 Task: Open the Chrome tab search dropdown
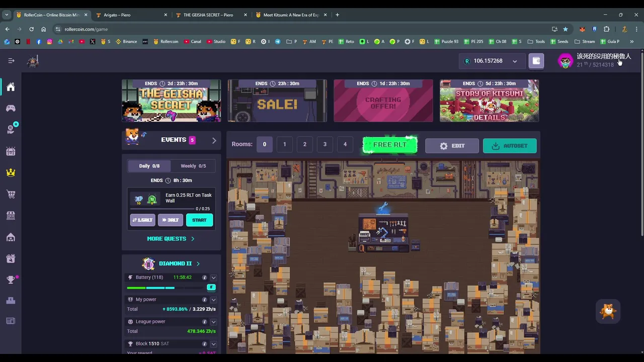click(x=7, y=15)
